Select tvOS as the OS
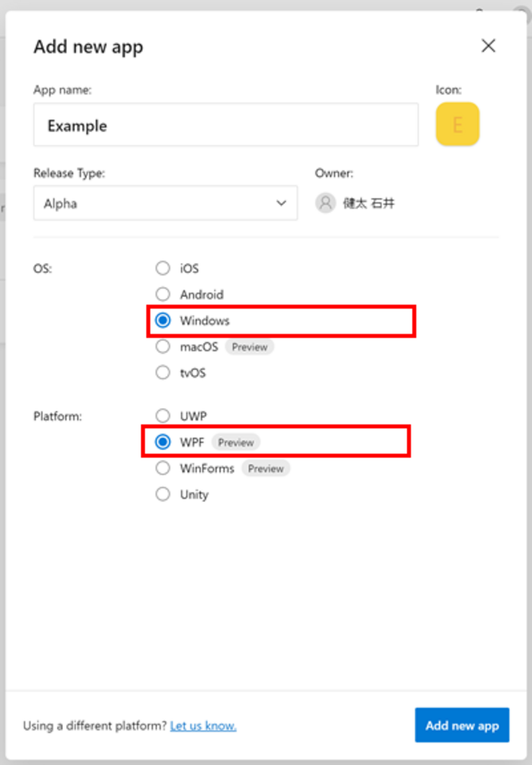The width and height of the screenshot is (532, 765). tap(163, 373)
